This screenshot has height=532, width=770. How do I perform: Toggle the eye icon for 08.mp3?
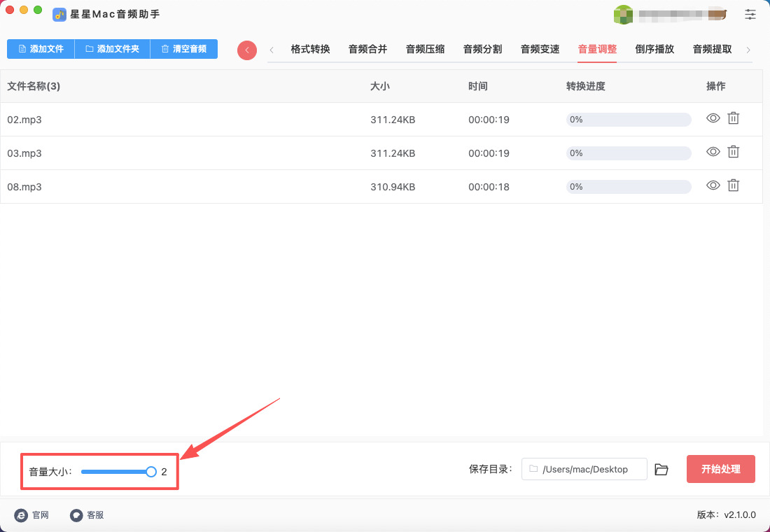click(713, 185)
